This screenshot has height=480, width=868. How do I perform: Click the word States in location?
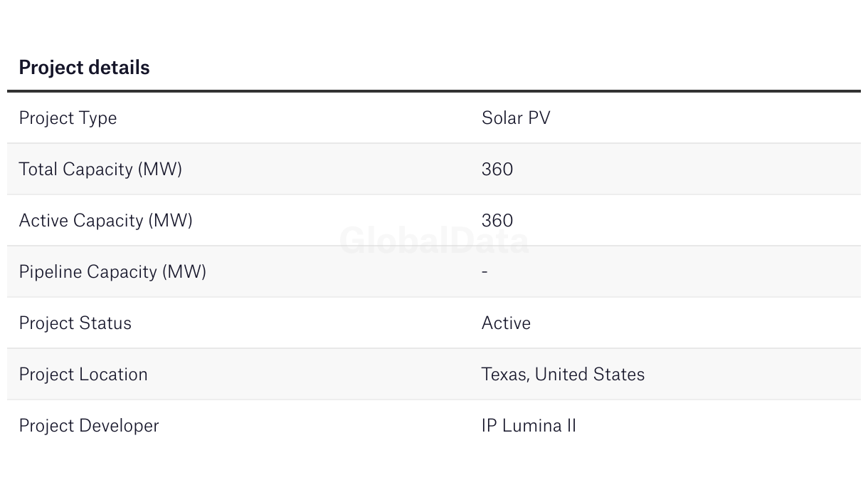click(x=620, y=374)
